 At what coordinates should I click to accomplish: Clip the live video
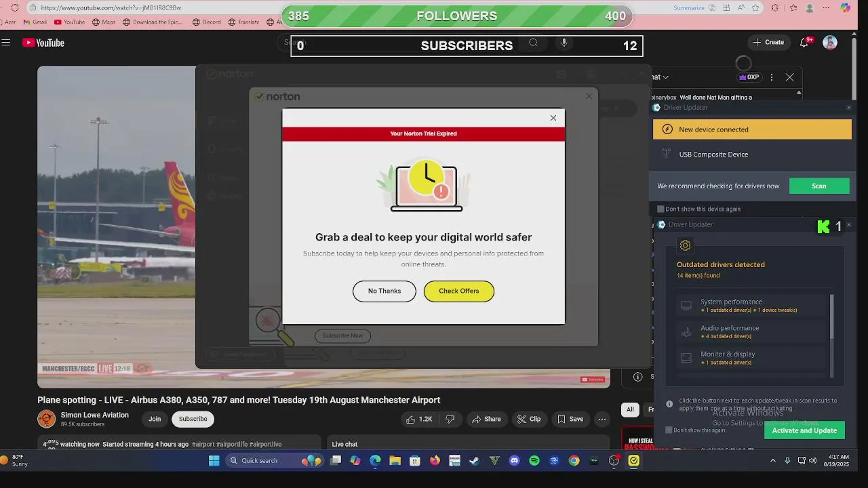pyautogui.click(x=529, y=420)
